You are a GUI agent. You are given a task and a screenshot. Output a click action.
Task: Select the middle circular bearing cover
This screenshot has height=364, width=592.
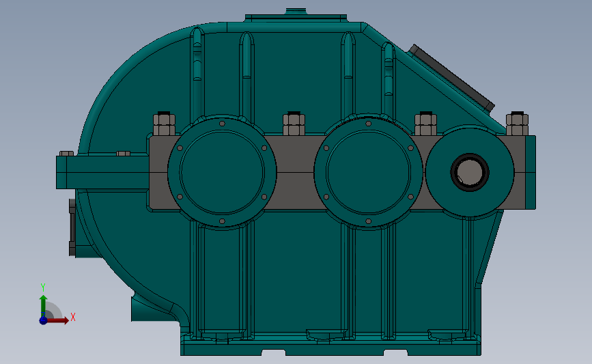click(x=369, y=173)
